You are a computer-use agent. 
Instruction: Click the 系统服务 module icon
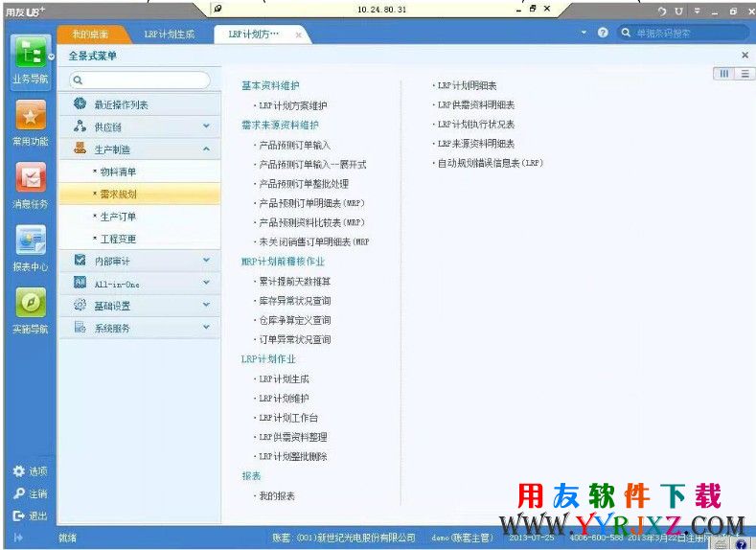[80, 328]
